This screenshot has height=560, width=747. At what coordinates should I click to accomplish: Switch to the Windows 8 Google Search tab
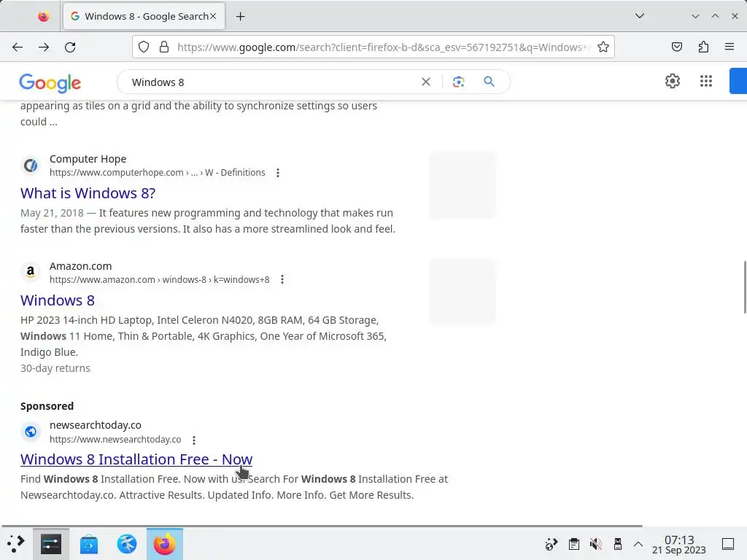tap(144, 16)
